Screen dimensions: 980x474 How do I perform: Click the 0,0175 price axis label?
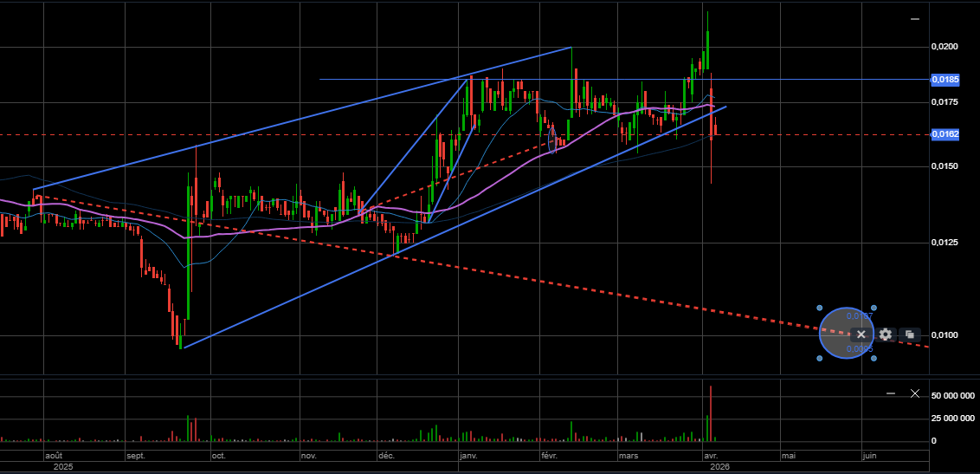(x=945, y=102)
